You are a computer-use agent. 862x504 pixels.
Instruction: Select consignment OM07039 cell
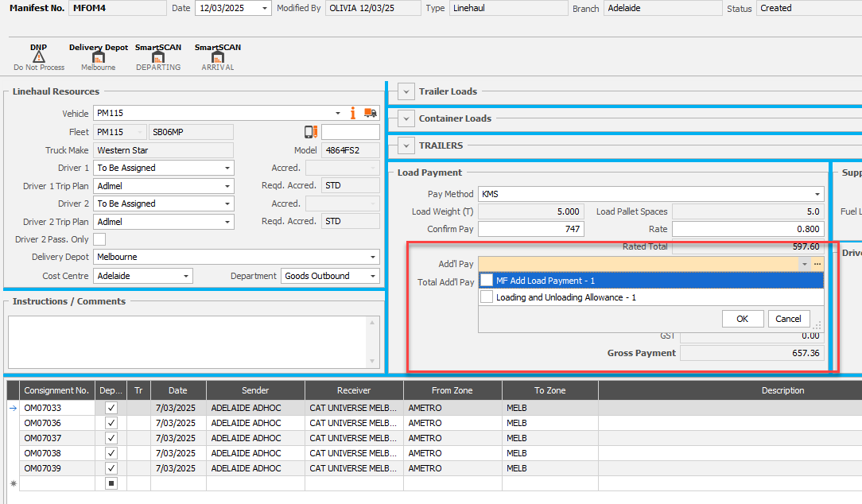[57, 469]
